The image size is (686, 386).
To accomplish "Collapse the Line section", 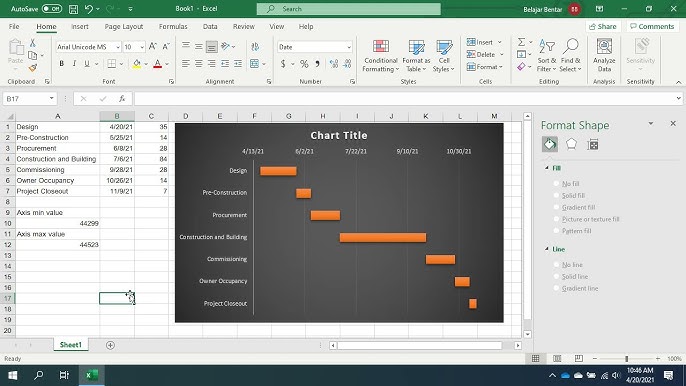I will coord(547,249).
